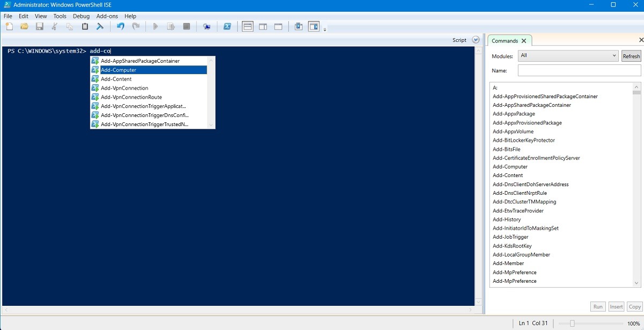Toggle Show Script Pane Right layout
Viewport: 644px width, 330px height.
tap(263, 26)
